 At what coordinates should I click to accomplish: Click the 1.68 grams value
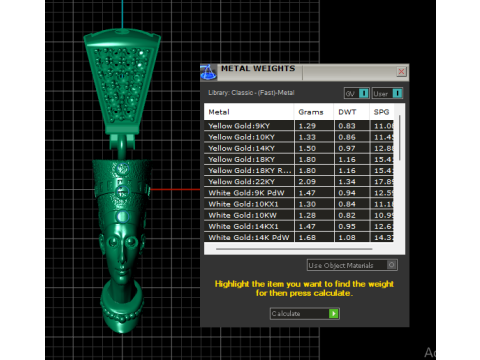(307, 237)
